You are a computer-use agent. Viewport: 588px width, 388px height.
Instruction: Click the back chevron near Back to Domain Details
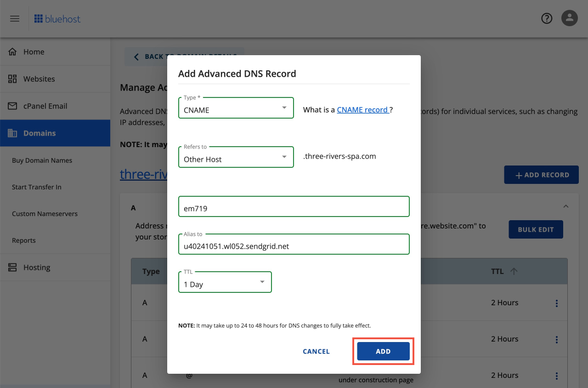(136, 56)
